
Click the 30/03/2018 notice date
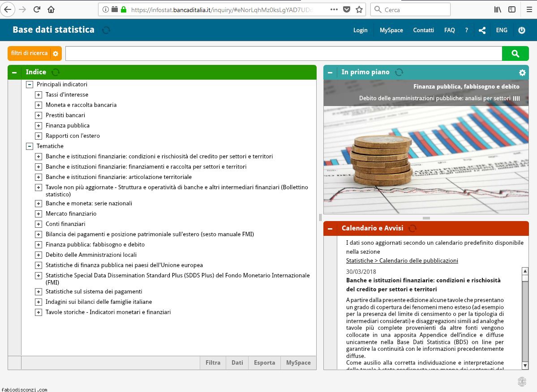[x=361, y=272]
